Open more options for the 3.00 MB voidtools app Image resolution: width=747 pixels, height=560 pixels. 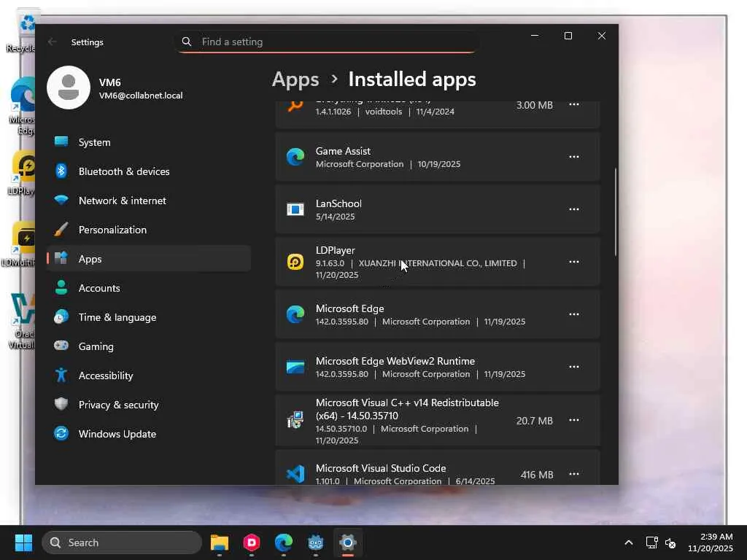point(574,105)
